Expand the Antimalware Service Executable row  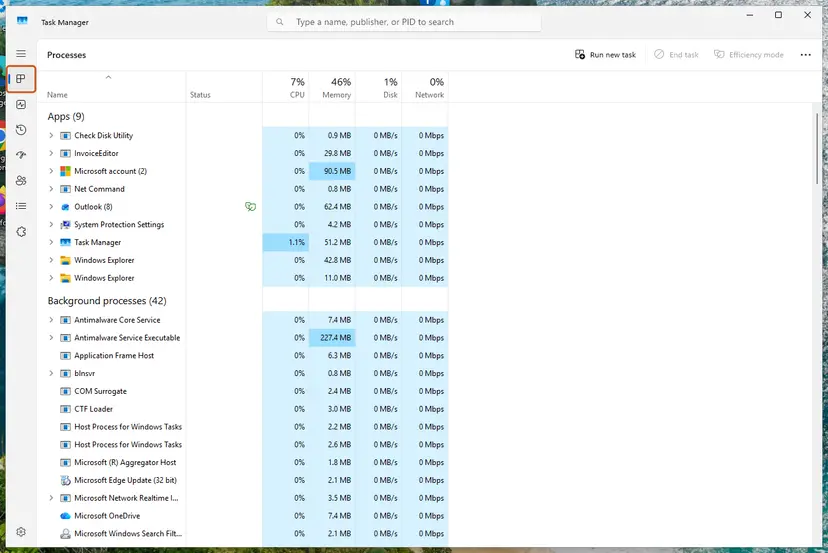tap(51, 338)
